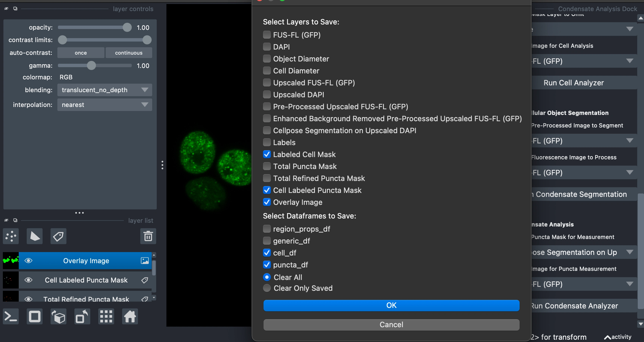Open the blending mode dropdown
This screenshot has height=342, width=644.
coord(105,90)
